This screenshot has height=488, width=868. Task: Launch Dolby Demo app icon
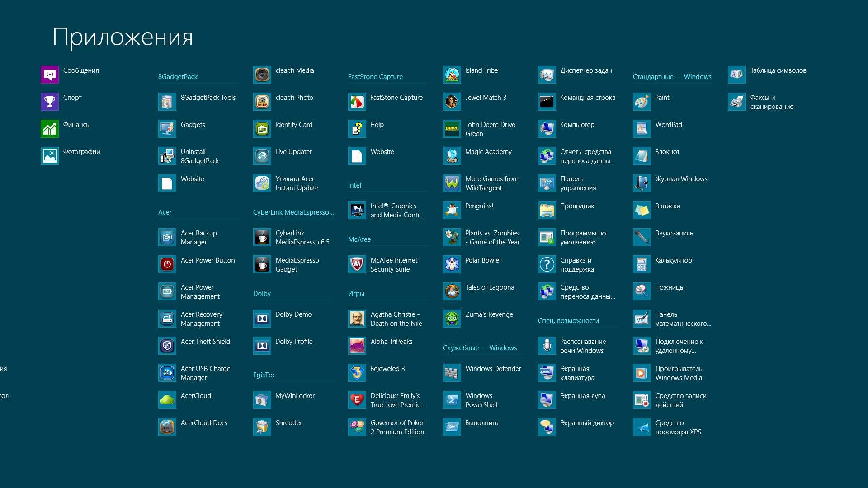[x=262, y=319]
